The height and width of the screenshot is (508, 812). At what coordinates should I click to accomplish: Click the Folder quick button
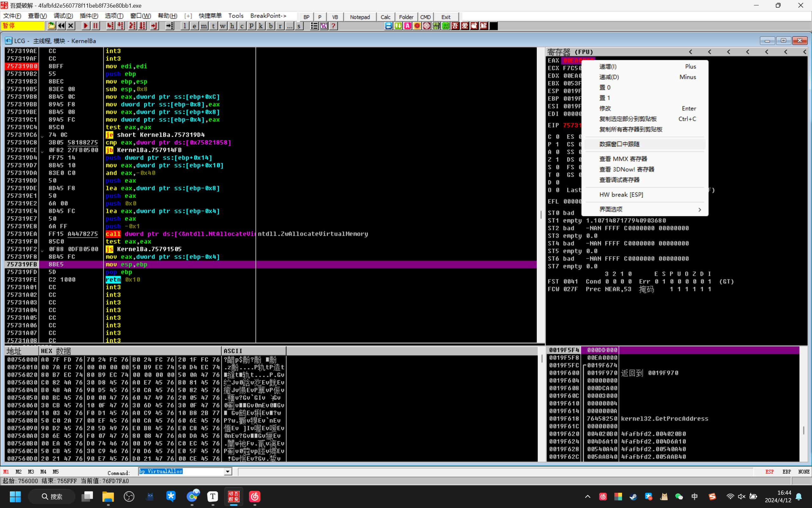(406, 17)
